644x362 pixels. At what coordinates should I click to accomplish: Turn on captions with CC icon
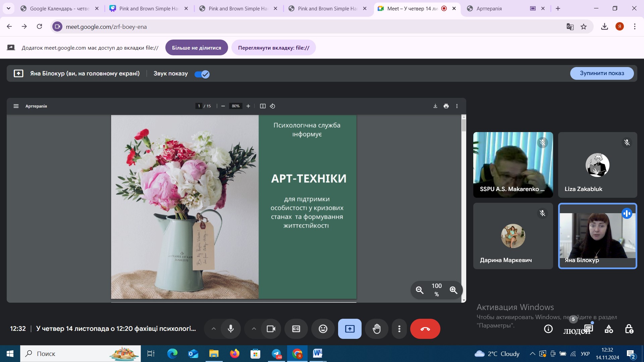[x=296, y=329]
